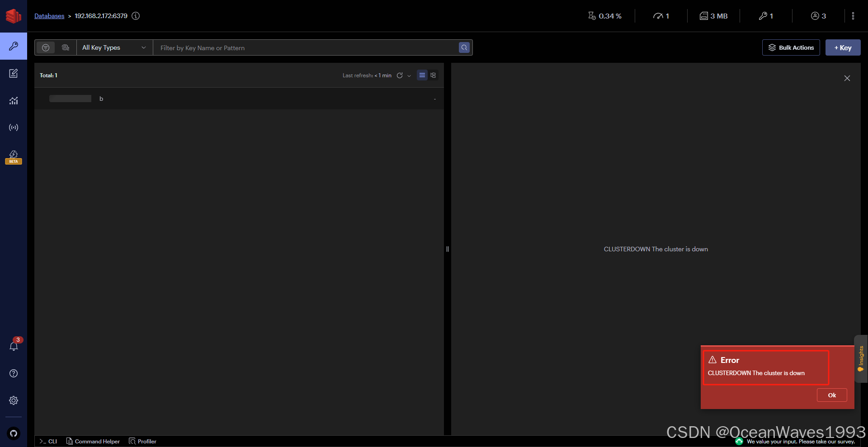Open Settings gear in sidebar
The height and width of the screenshot is (447, 868).
14,400
